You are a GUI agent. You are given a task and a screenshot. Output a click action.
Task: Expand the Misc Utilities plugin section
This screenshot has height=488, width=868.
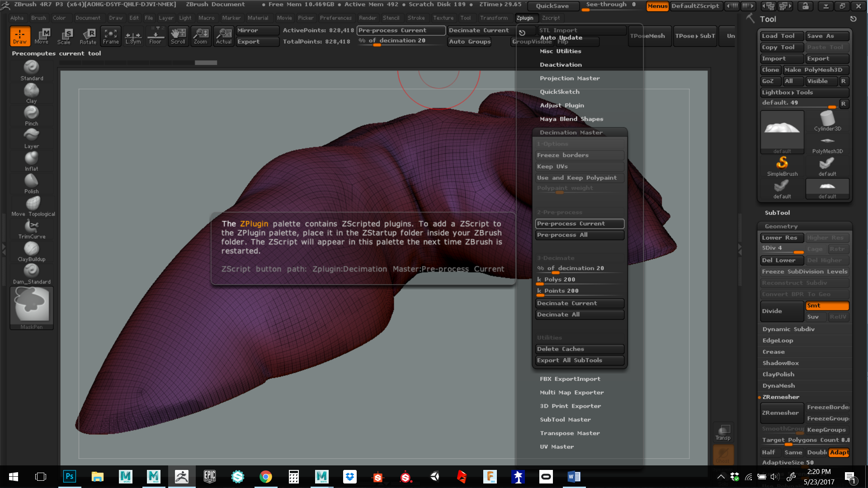(560, 52)
